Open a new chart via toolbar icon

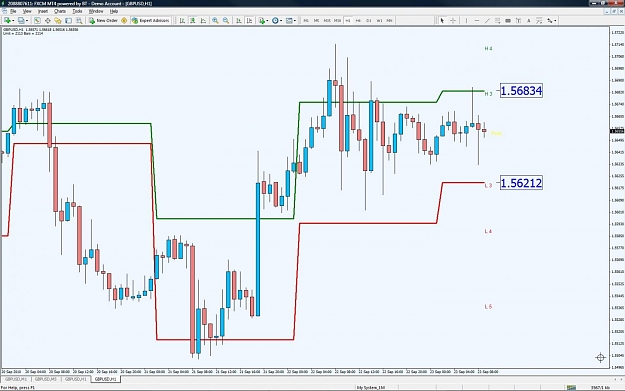coord(7,20)
